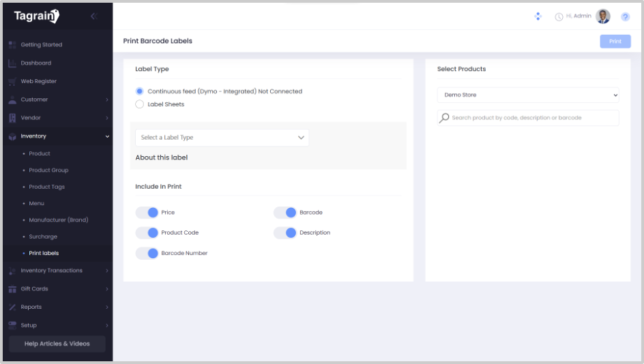Click the blue dots icon in header

point(538,16)
